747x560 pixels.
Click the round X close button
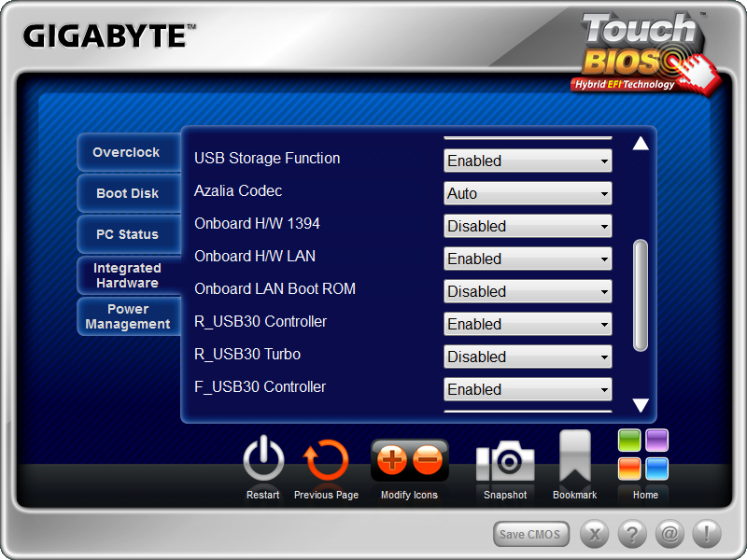(x=594, y=534)
